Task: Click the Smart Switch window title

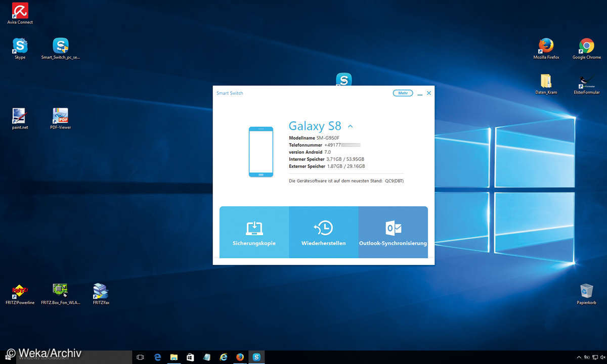Action: [x=230, y=94]
